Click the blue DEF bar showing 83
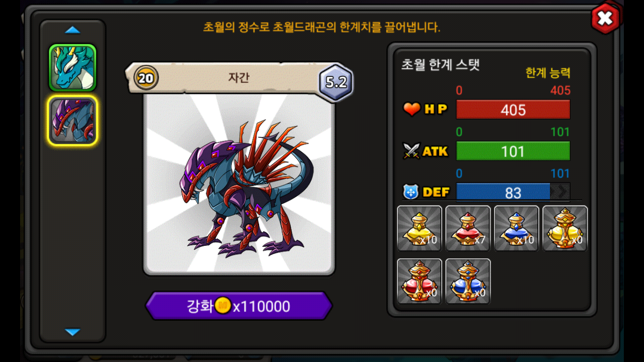This screenshot has height=362, width=644. pyautogui.click(x=513, y=192)
